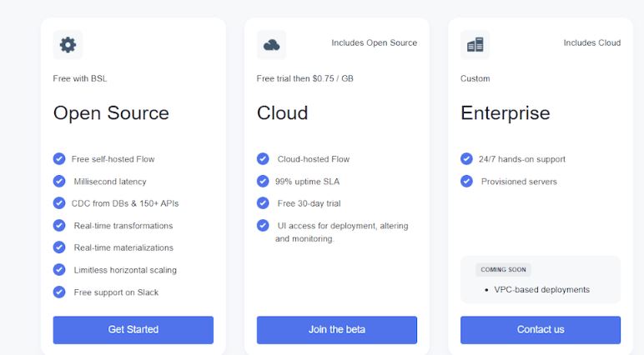
Task: Click checkmark beside 24/7 hands-on support
Action: point(466,159)
